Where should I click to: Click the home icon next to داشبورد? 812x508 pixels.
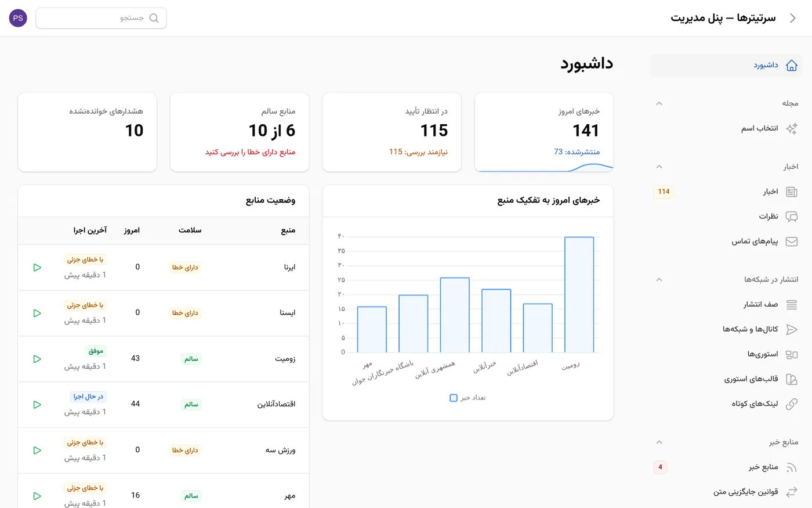pyautogui.click(x=791, y=66)
